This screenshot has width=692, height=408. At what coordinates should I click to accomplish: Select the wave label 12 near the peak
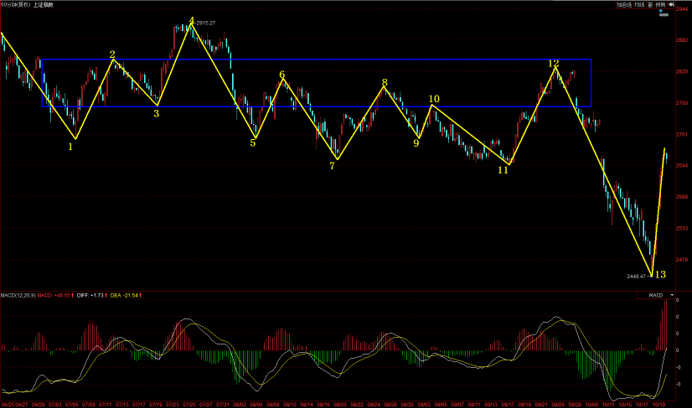tap(553, 63)
